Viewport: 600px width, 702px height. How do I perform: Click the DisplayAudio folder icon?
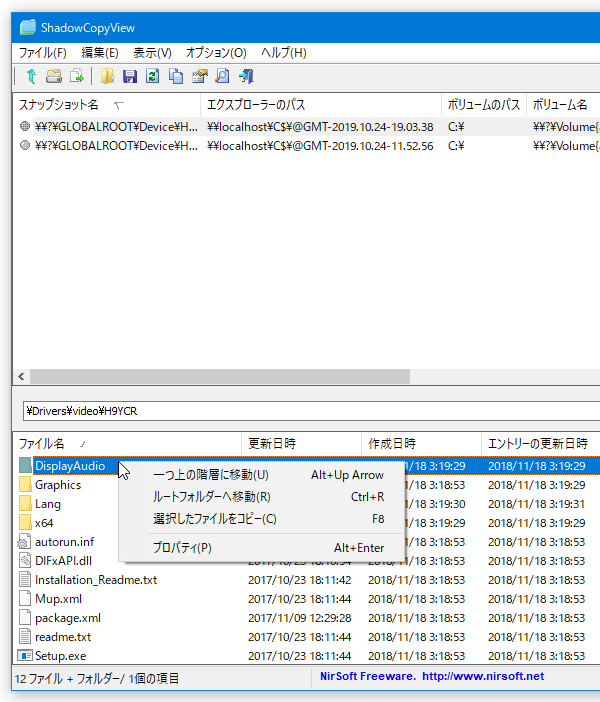(x=25, y=465)
